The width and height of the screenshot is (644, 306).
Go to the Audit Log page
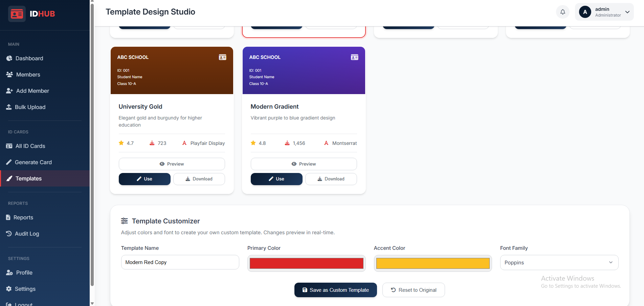[x=27, y=234]
